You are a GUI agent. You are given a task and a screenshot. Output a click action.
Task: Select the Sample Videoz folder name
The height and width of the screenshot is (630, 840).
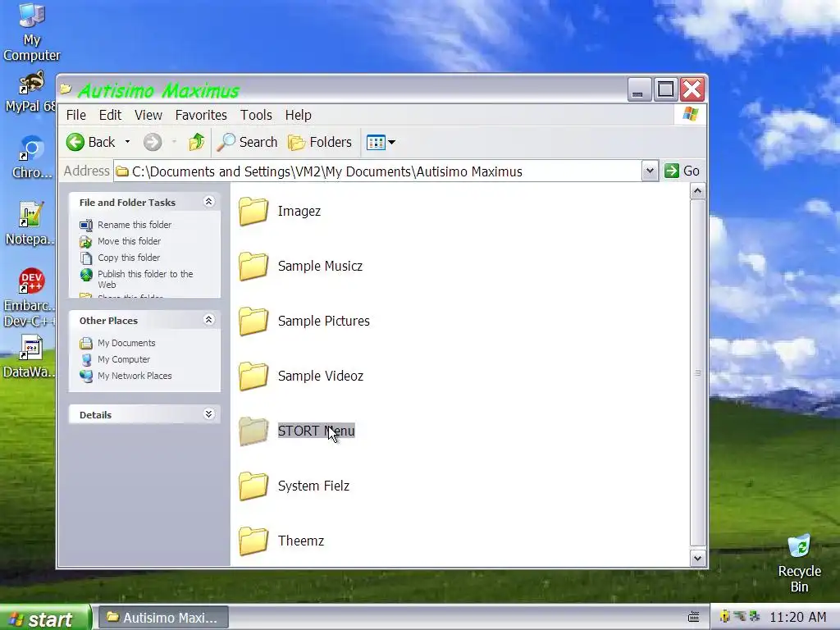[321, 376]
